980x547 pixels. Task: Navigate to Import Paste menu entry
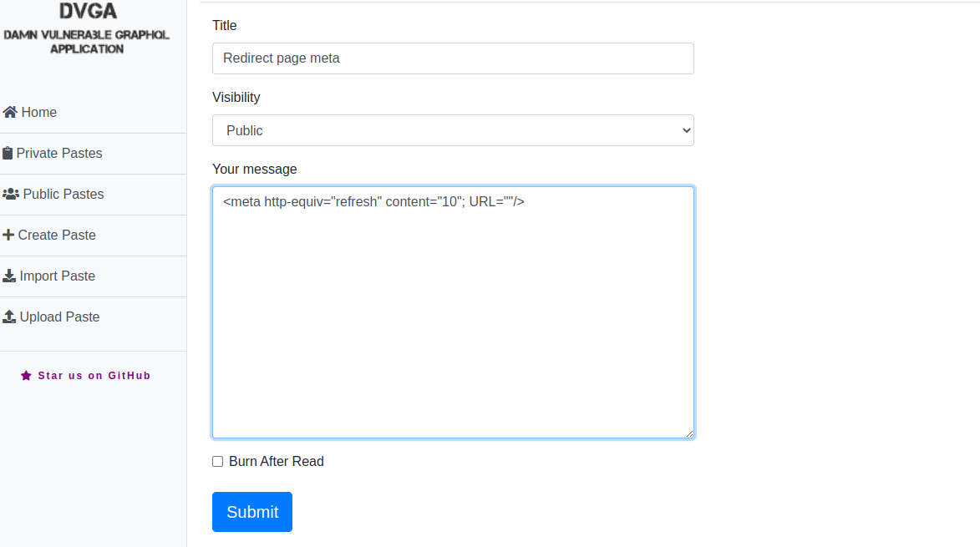[x=57, y=276]
